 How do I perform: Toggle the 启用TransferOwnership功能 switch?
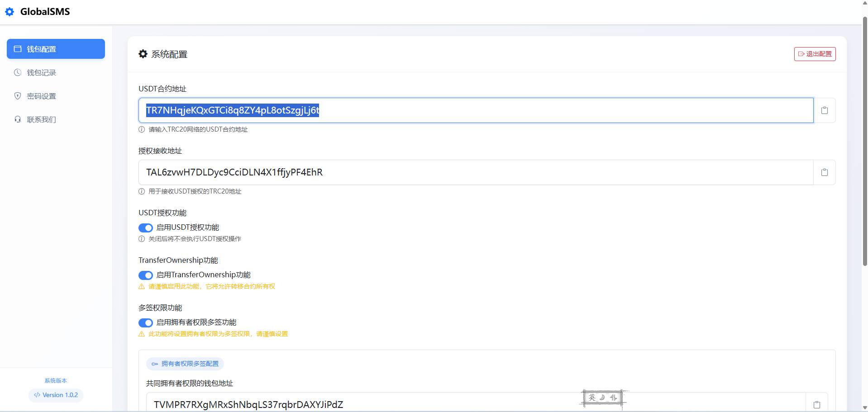coord(146,275)
